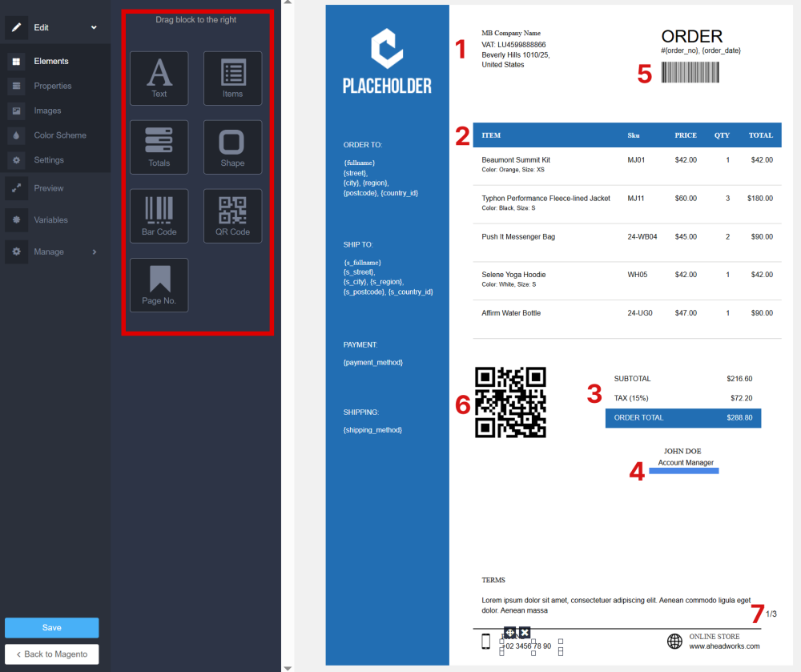Screen dimensions: 801x672
Task: Select the Bar Code block element
Action: coord(159,216)
